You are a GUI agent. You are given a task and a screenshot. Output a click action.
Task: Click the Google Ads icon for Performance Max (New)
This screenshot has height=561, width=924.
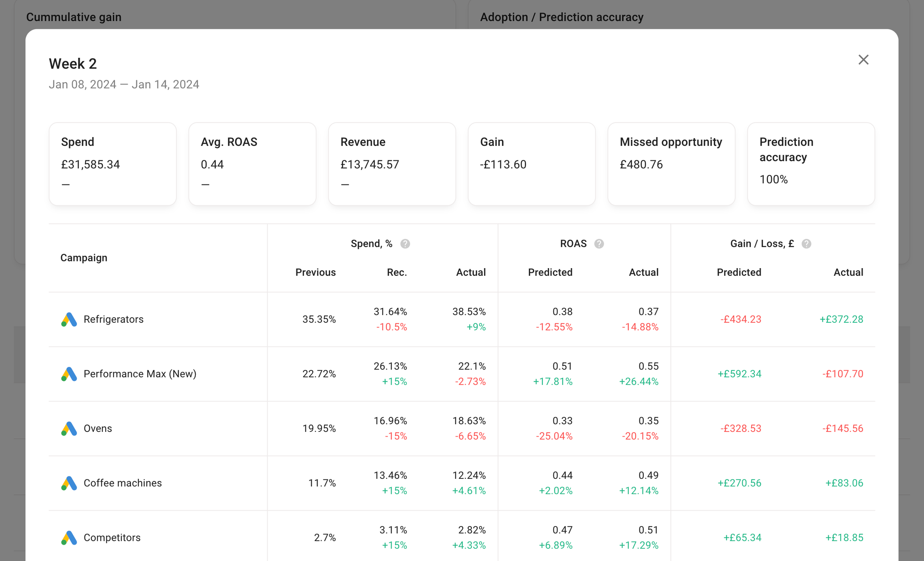pyautogui.click(x=69, y=374)
